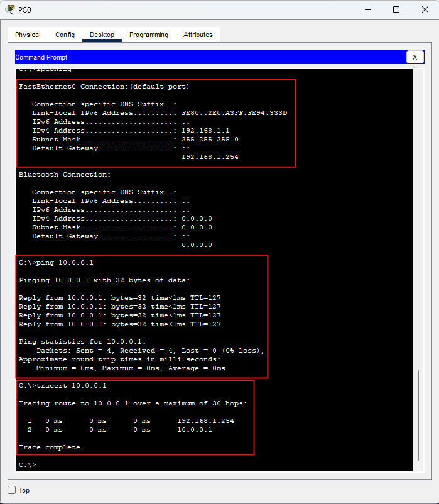The image size is (439, 504).
Task: Click the 'Packets: Sent = 4' statistics line
Action: click(x=150, y=351)
